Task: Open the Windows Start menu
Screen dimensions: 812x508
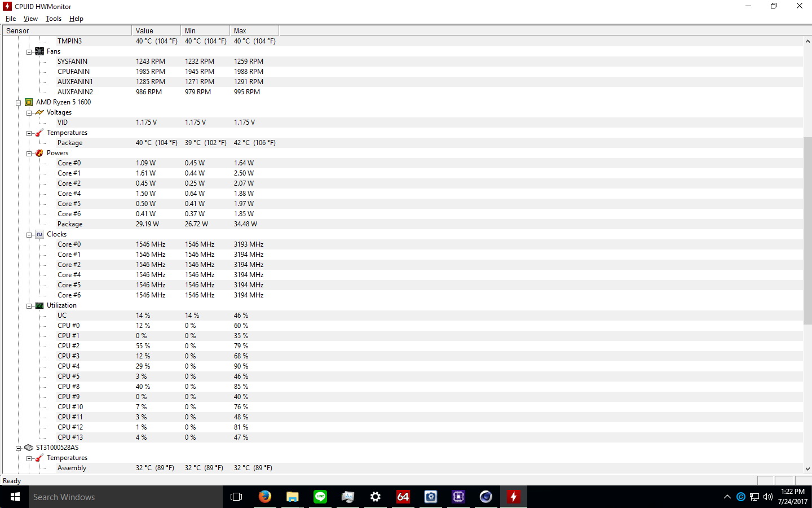Action: coord(15,497)
